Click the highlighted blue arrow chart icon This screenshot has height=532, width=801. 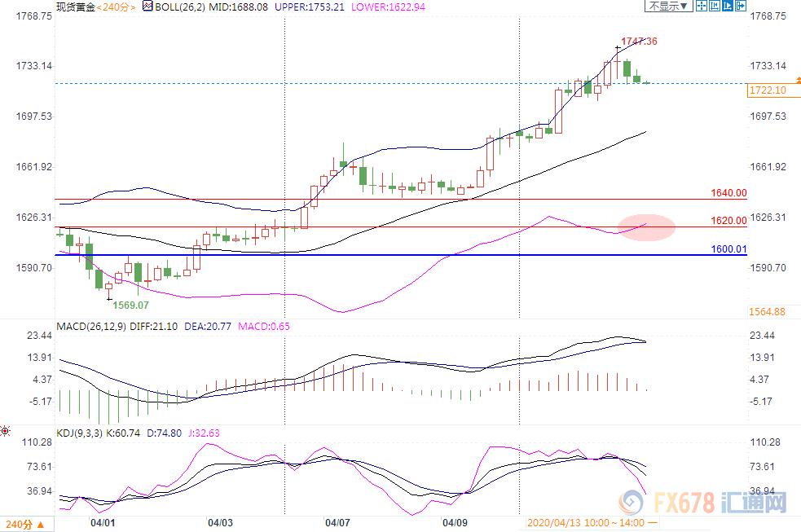pos(728,6)
